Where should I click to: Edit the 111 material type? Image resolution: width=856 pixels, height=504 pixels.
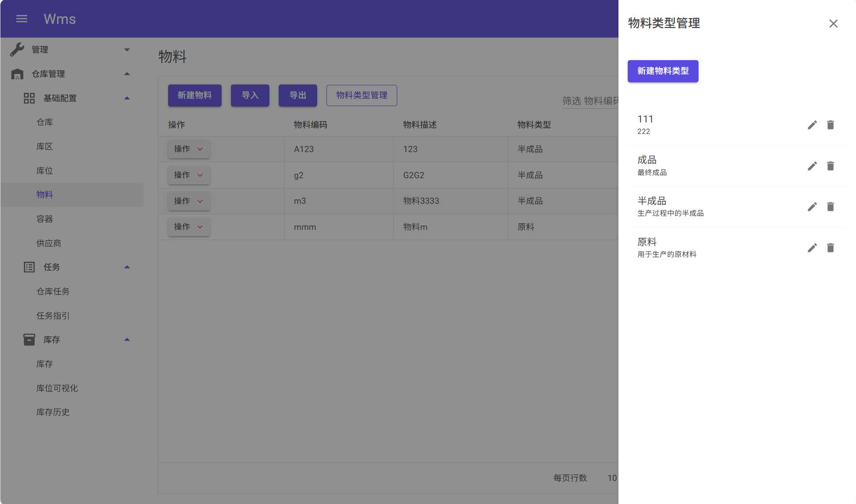coord(812,125)
